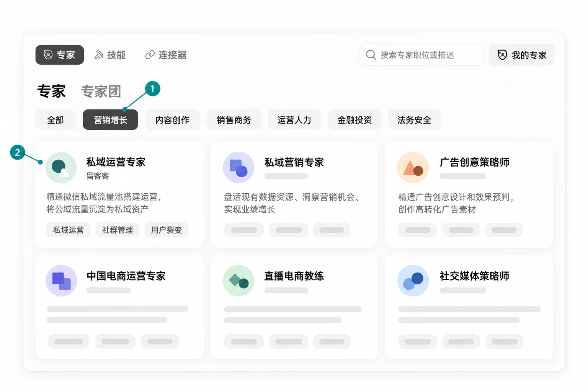Click the 社交媒体策略师 avatar icon
Image resolution: width=588 pixels, height=392 pixels.
[413, 281]
